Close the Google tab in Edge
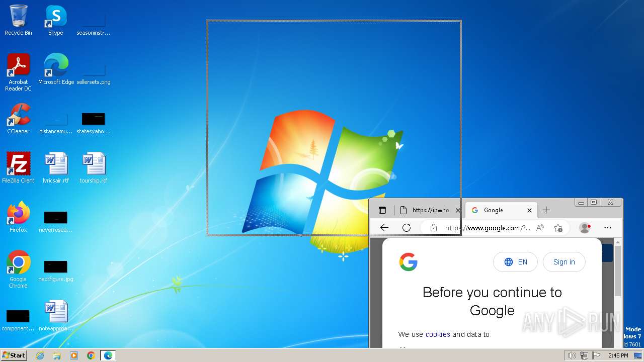 pyautogui.click(x=529, y=210)
